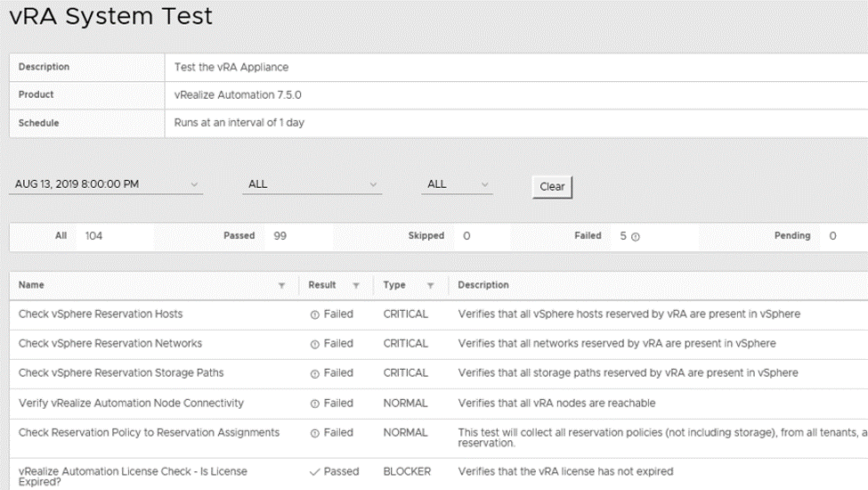The width and height of the screenshot is (868, 490).
Task: Click failed icon for vSphere Reservation Storage Paths
Action: pyautogui.click(x=314, y=373)
